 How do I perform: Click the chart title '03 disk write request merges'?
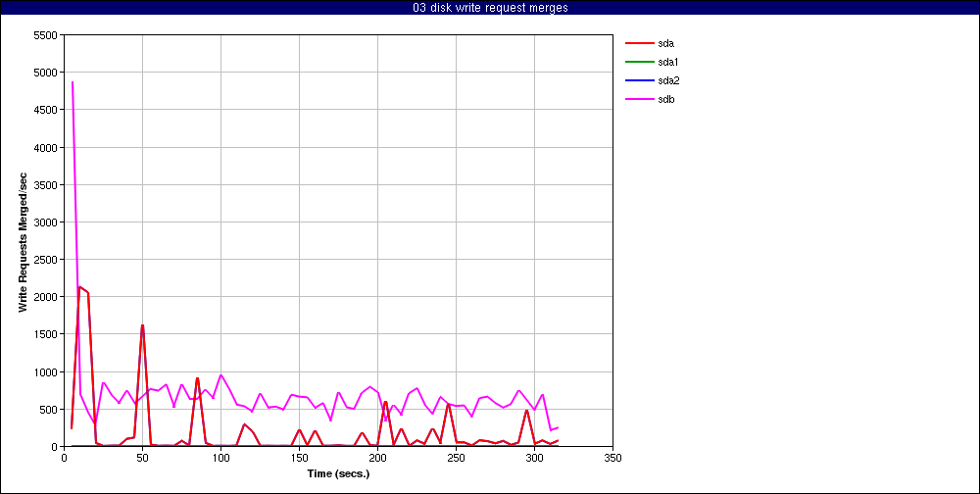pyautogui.click(x=490, y=8)
